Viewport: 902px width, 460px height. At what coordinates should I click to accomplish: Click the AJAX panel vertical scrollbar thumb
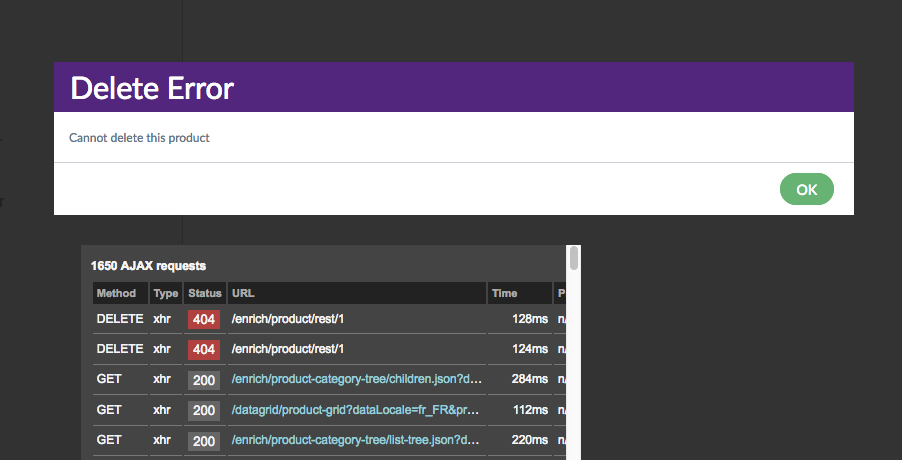tap(574, 258)
